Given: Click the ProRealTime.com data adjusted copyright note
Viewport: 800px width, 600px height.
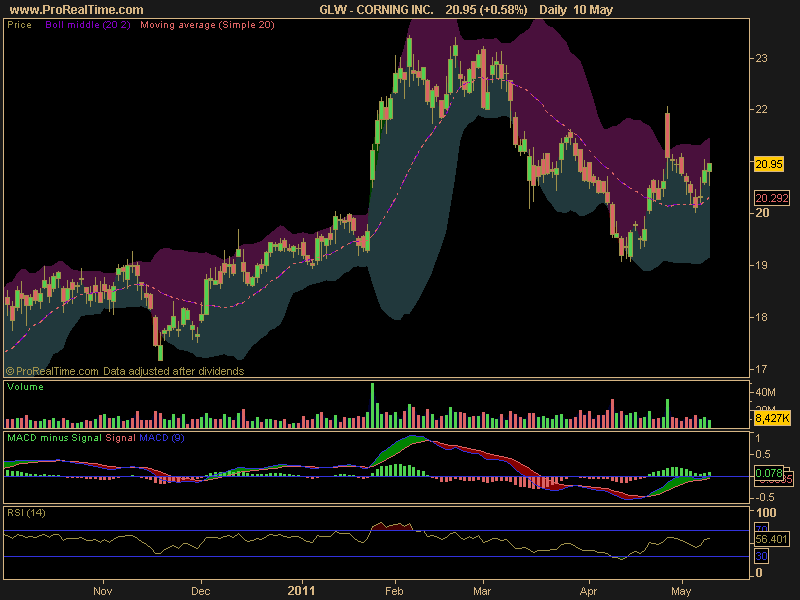Looking at the screenshot, I should pos(125,371).
